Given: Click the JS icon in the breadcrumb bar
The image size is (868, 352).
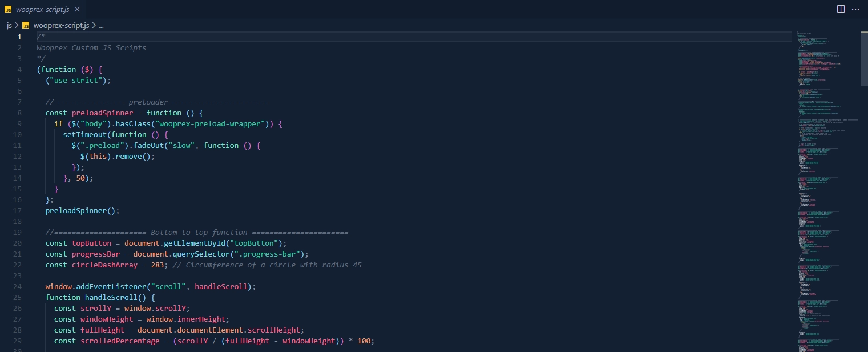Looking at the screenshot, I should pyautogui.click(x=26, y=26).
